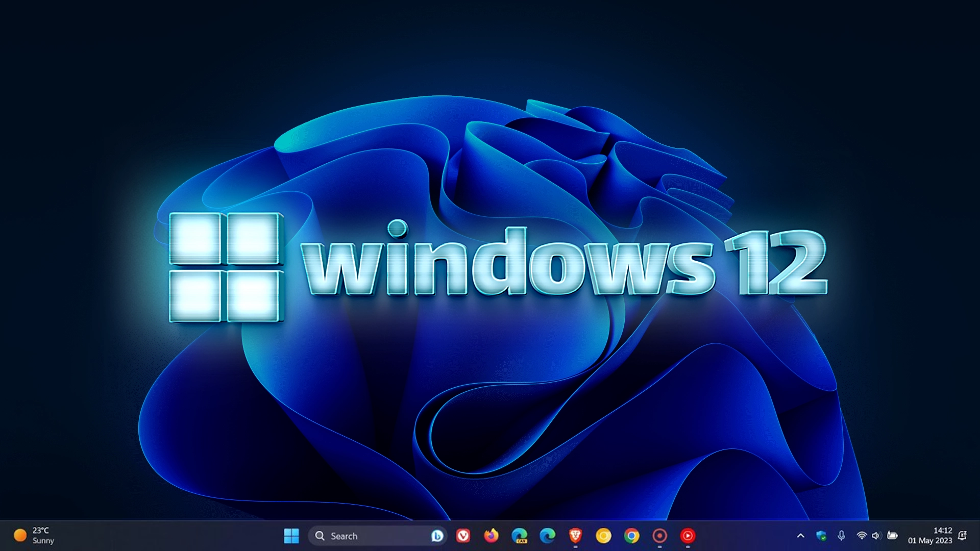Viewport: 980px width, 551px height.
Task: Click the battery status icon
Action: (892, 536)
